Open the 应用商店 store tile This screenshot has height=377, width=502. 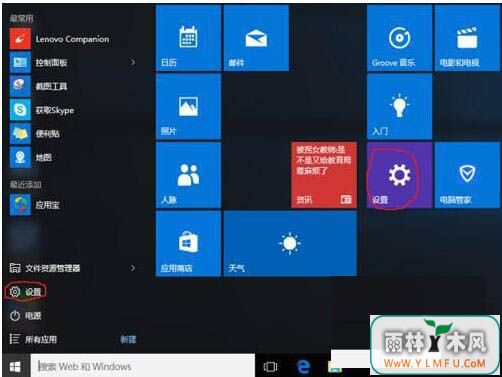[188, 244]
